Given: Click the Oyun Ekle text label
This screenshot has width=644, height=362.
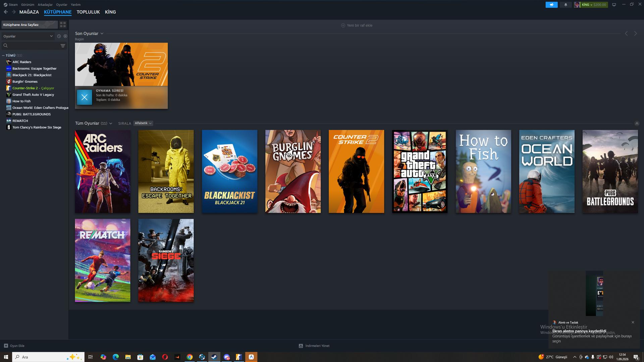Looking at the screenshot, I should 17,346.
